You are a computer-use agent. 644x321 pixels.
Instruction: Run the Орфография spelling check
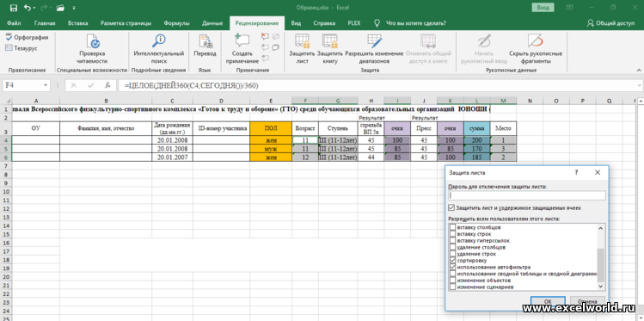click(x=27, y=37)
